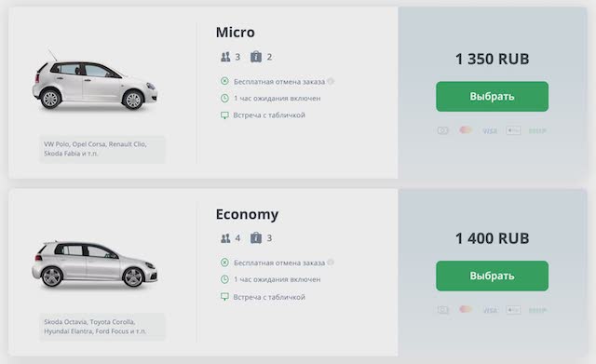This screenshot has width=596, height=364.
Task: Click info tooltip icon beside Micro cancellation text
Action: tap(331, 81)
